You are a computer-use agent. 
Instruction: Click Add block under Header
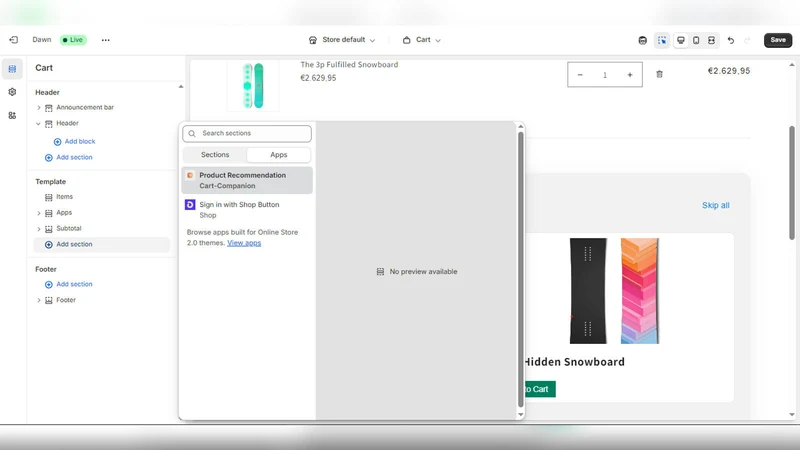coord(74,141)
